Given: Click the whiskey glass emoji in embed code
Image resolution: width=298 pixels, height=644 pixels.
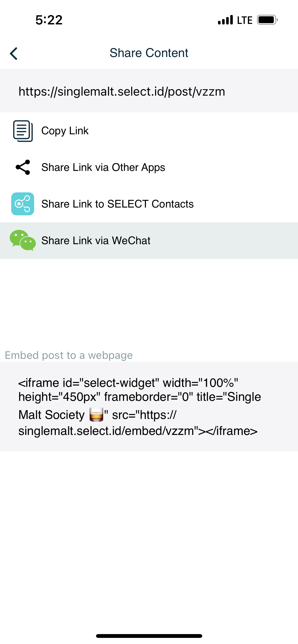Looking at the screenshot, I should tap(96, 415).
